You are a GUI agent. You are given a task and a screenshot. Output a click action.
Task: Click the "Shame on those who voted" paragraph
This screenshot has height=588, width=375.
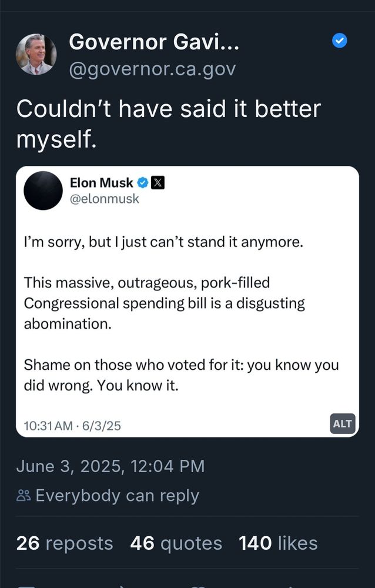tap(181, 375)
